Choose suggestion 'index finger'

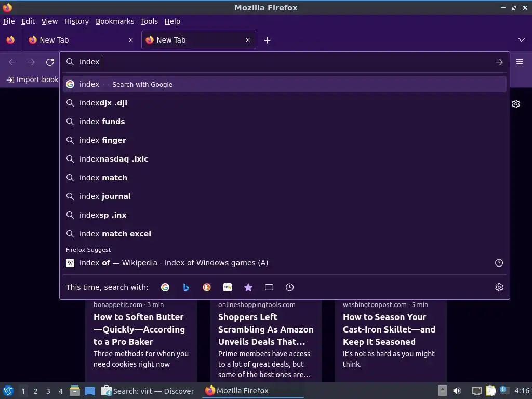click(284, 140)
